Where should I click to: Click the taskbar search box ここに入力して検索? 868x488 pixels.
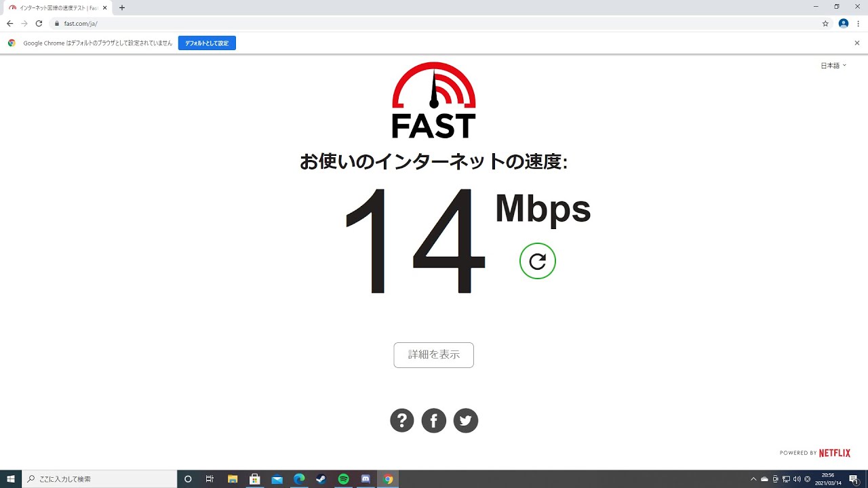pyautogui.click(x=99, y=479)
